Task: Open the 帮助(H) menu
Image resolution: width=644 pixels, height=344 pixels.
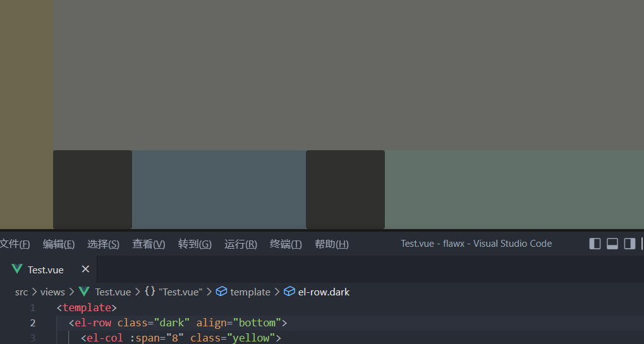Action: (x=331, y=244)
